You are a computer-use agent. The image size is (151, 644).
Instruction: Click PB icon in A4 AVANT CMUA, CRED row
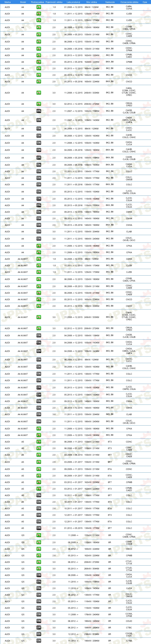pyautogui.click(x=39, y=329)
